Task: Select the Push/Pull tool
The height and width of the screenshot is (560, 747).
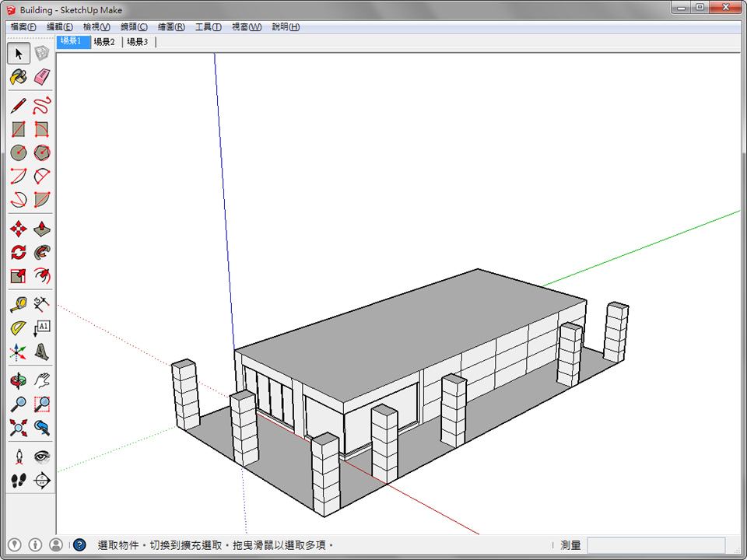Action: click(x=42, y=229)
